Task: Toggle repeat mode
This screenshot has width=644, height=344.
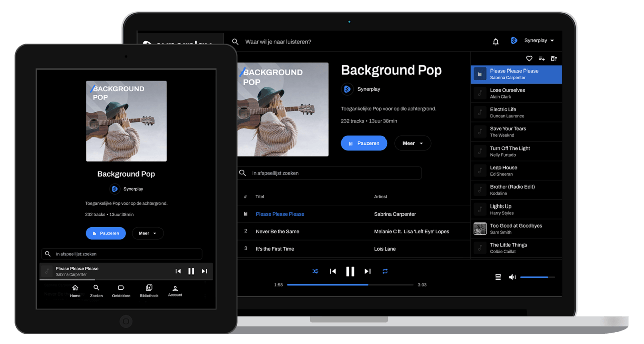Action: click(x=385, y=271)
